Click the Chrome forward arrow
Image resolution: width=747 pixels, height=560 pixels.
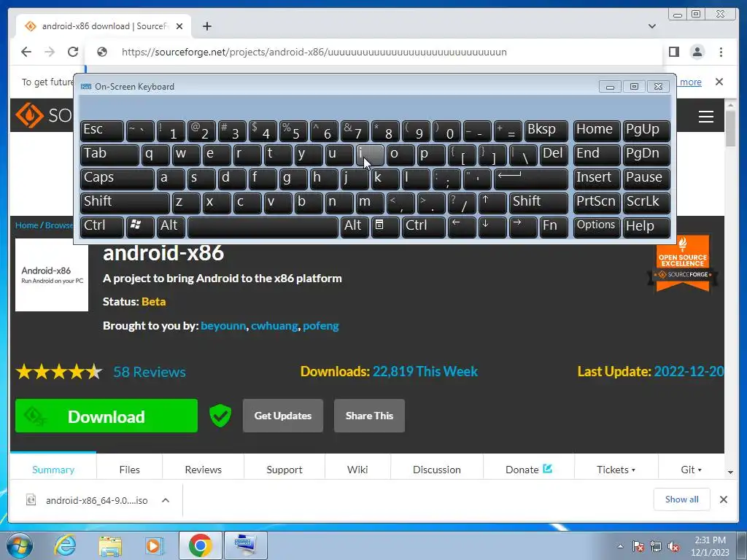click(50, 52)
